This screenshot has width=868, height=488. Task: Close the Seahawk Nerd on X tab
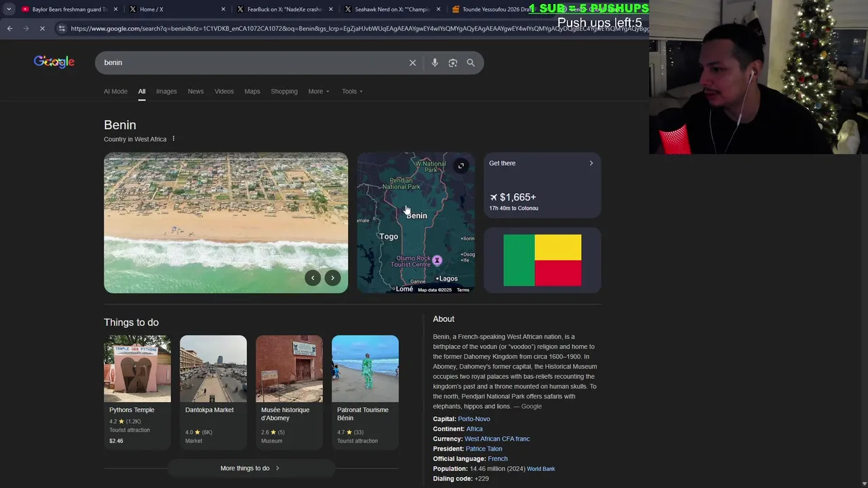point(438,9)
